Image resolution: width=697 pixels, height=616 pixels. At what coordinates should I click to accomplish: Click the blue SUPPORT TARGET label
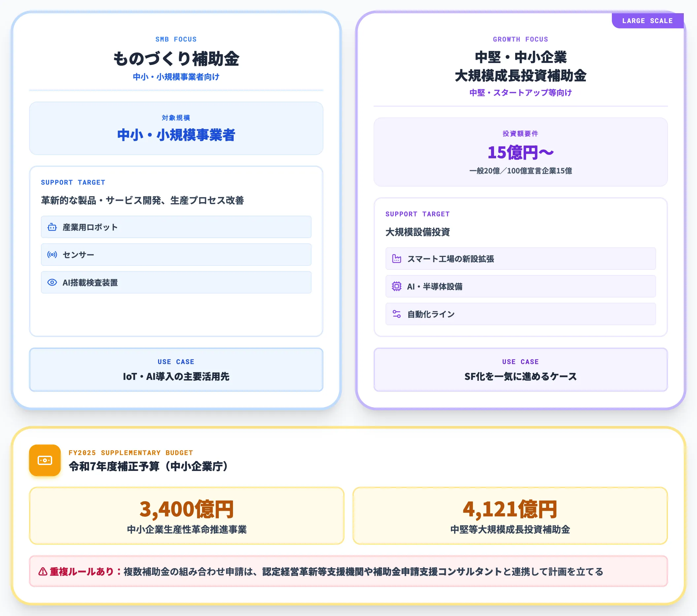(73, 182)
